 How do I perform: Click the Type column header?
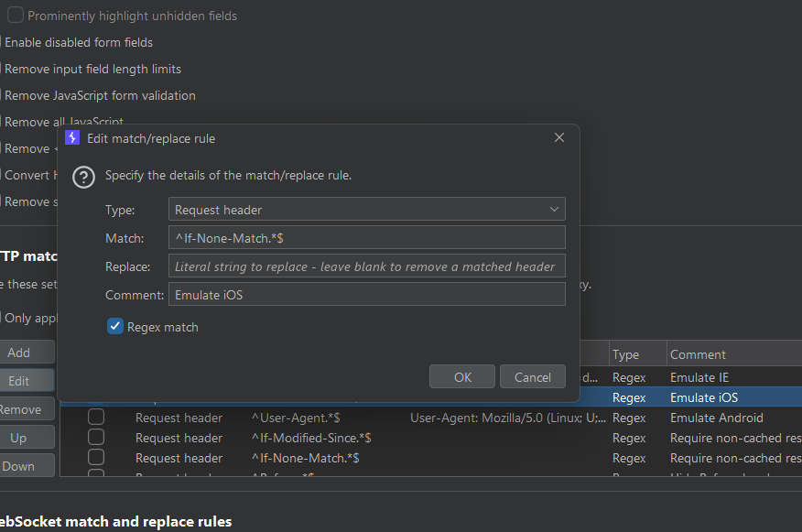(x=638, y=354)
